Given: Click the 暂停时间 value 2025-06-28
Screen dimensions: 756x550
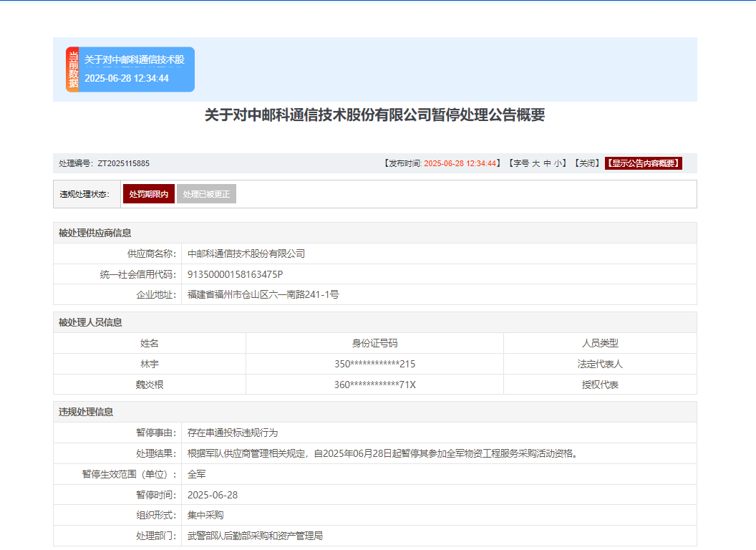Looking at the screenshot, I should tap(213, 495).
